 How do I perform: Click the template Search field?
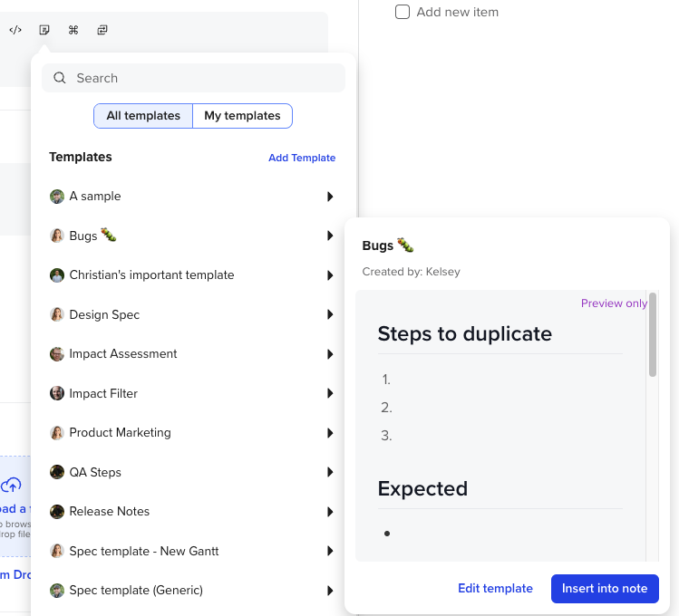pyautogui.click(x=204, y=78)
